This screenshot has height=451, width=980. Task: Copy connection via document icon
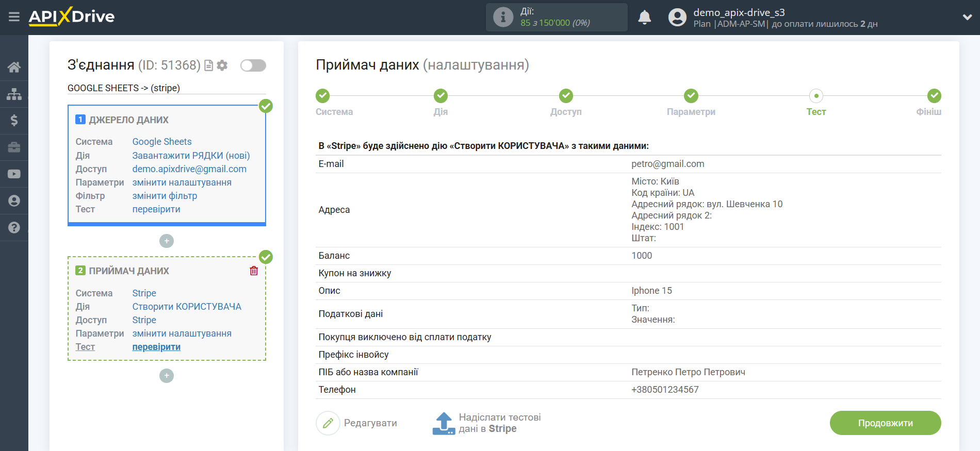208,65
